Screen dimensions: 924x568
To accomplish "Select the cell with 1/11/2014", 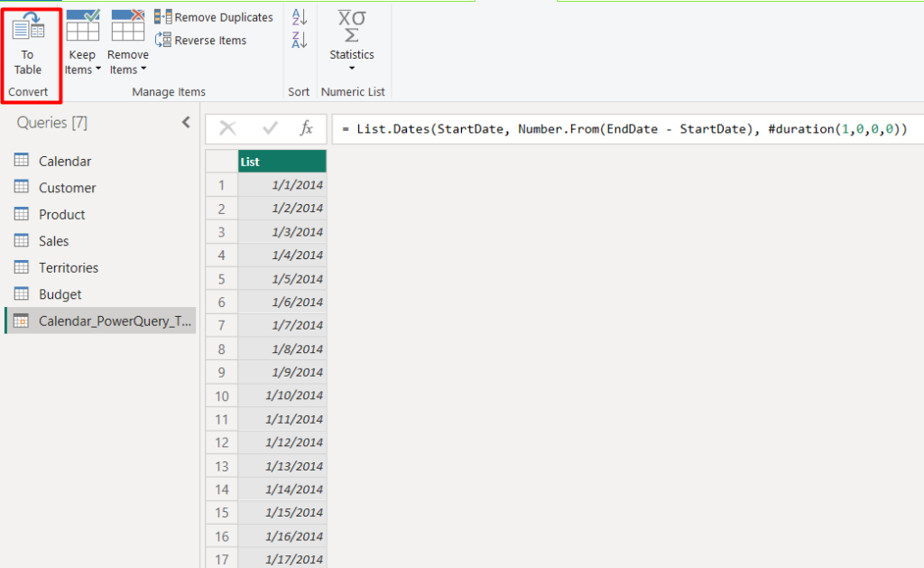I will 282,419.
